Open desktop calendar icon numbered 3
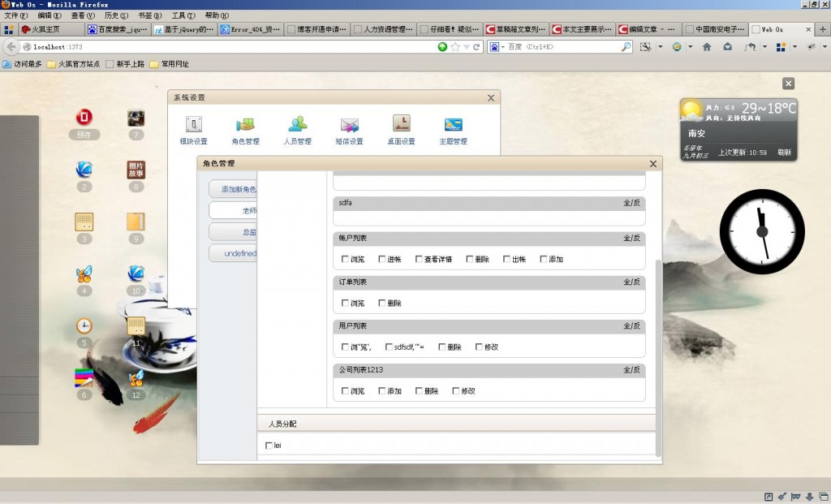This screenshot has height=504, width=831. 84,222
